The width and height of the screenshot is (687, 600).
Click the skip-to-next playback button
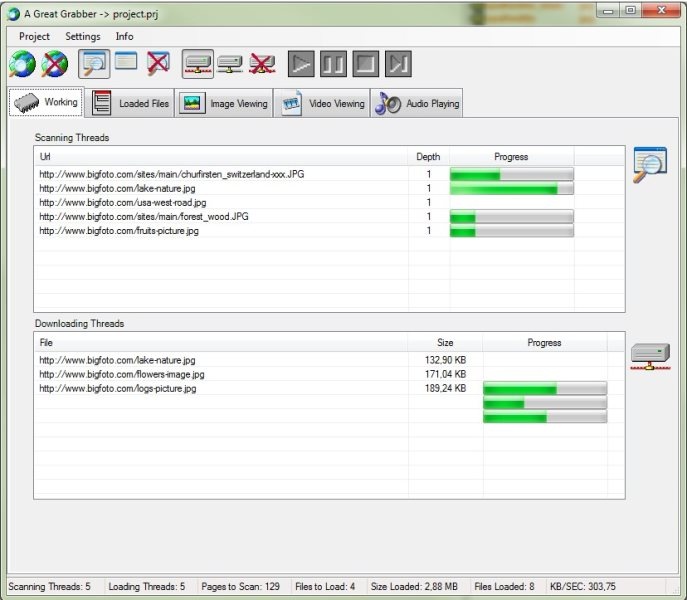pyautogui.click(x=398, y=64)
